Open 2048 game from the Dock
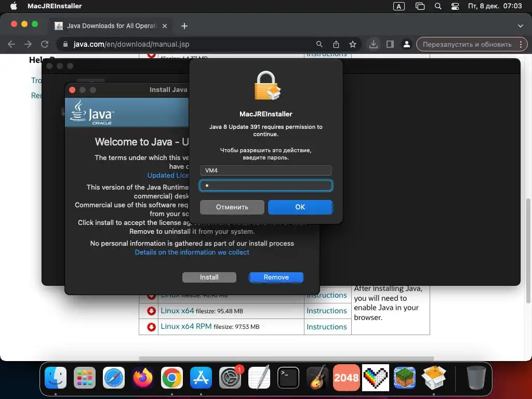 [347, 377]
